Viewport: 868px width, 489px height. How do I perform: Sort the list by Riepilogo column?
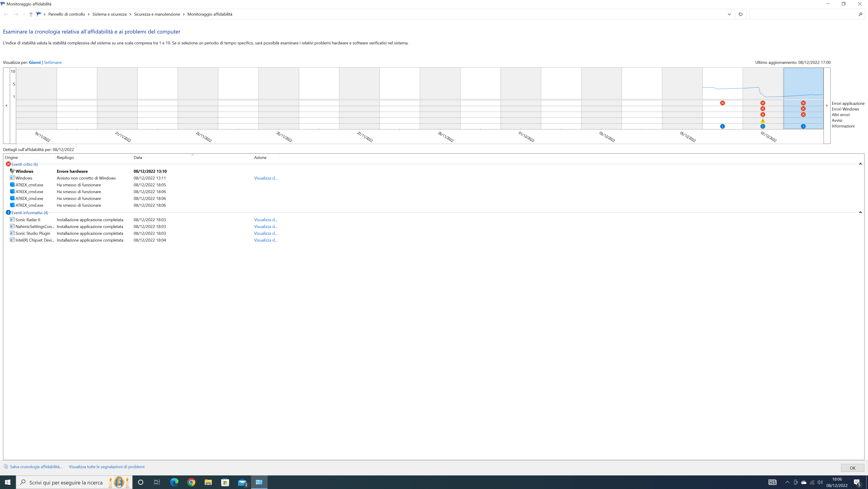65,158
